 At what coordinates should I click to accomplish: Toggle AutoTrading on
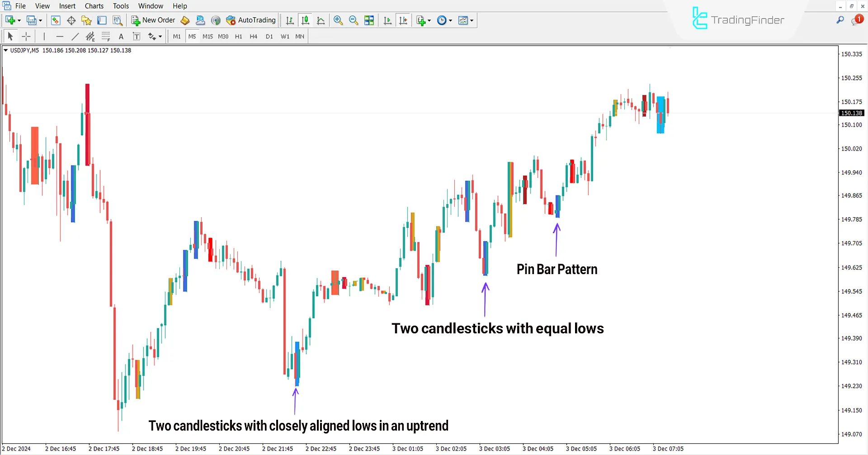251,20
